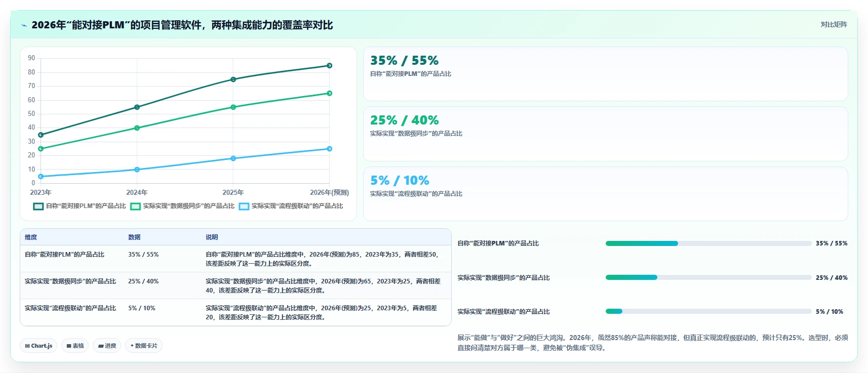Click stat card caption 实际实现"流程级联动"的产品占比

pyautogui.click(x=416, y=194)
